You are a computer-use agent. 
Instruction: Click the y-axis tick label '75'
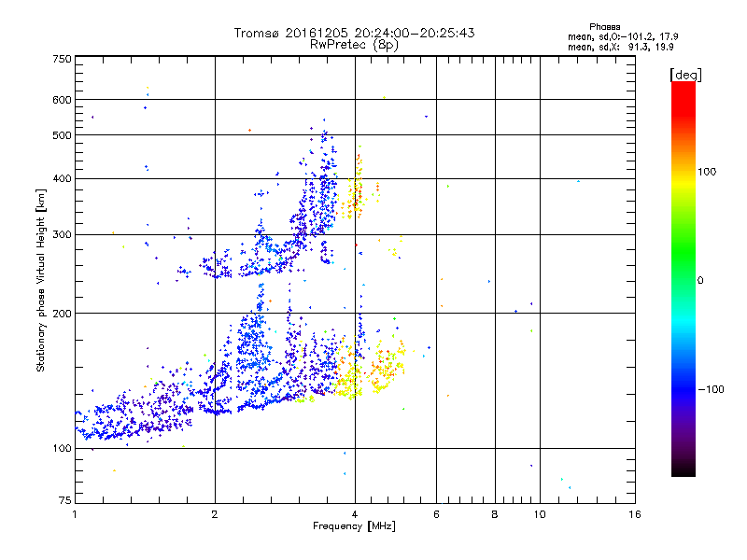[65, 500]
